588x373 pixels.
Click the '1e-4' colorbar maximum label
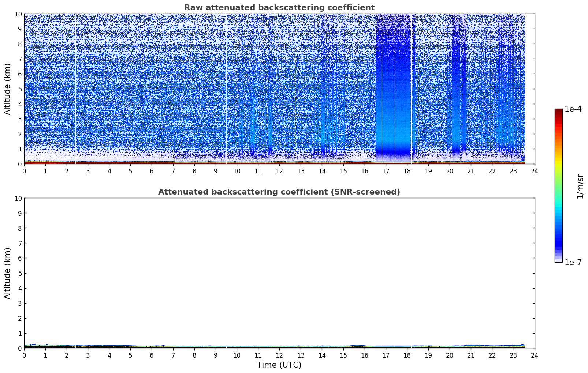pyautogui.click(x=573, y=109)
